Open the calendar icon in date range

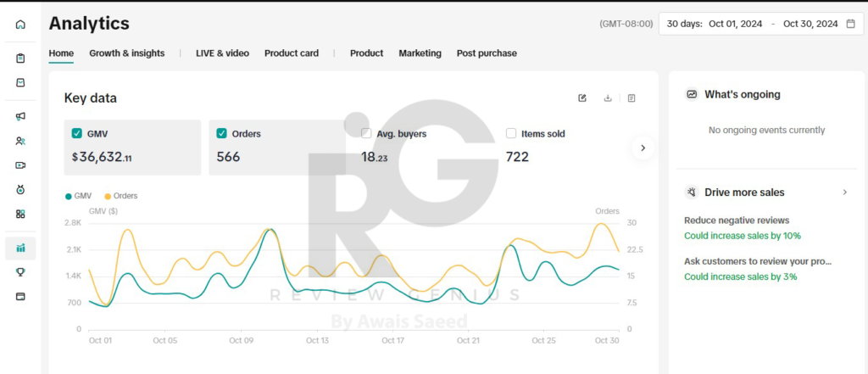[x=850, y=24]
